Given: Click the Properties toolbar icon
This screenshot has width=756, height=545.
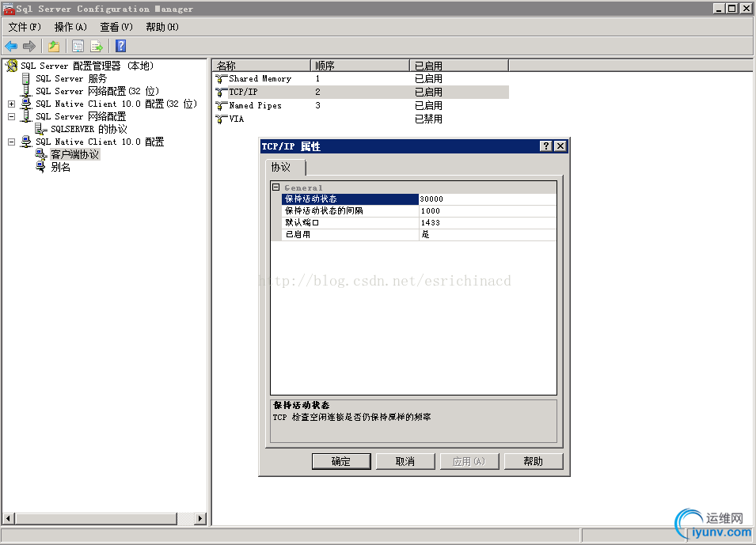Looking at the screenshot, I should coord(78,46).
